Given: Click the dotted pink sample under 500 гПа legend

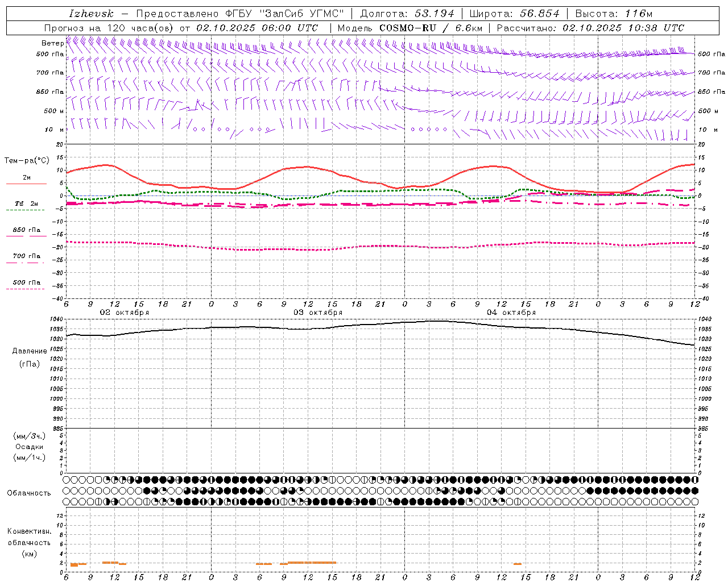Looking at the screenshot, I should (x=25, y=289).
